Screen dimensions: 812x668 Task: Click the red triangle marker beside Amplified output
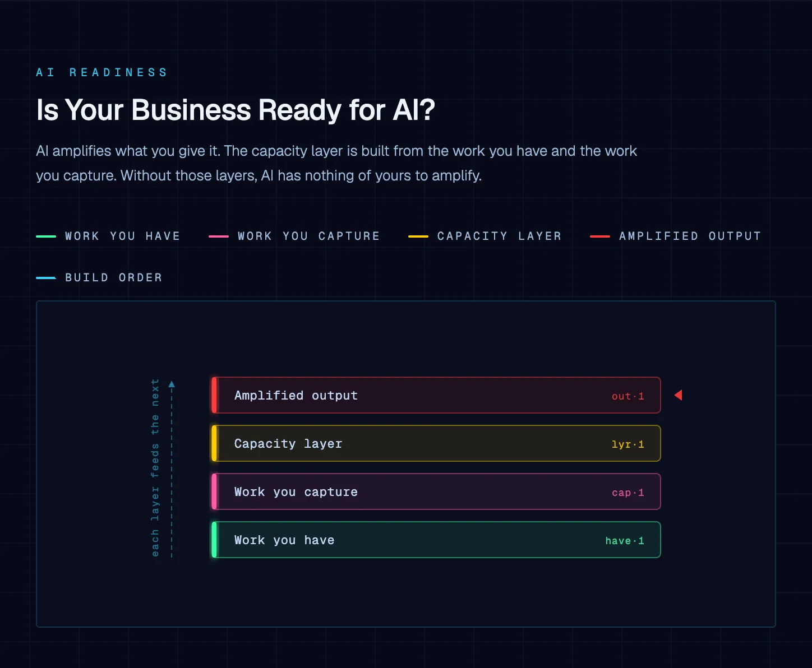click(678, 395)
